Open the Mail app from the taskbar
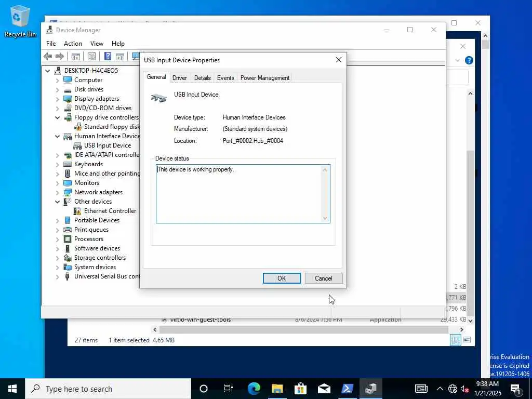The width and height of the screenshot is (532, 399). point(324,389)
